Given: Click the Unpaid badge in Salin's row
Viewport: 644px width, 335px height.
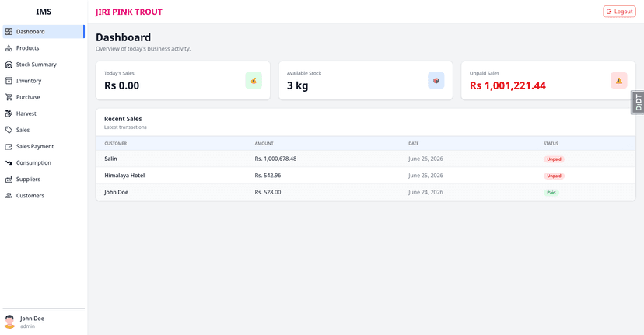Looking at the screenshot, I should [x=554, y=159].
